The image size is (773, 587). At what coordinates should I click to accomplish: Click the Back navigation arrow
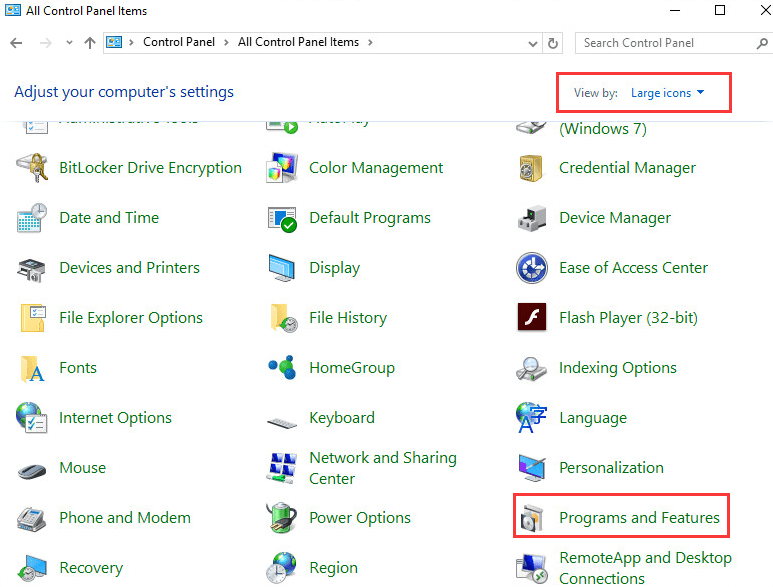(17, 43)
